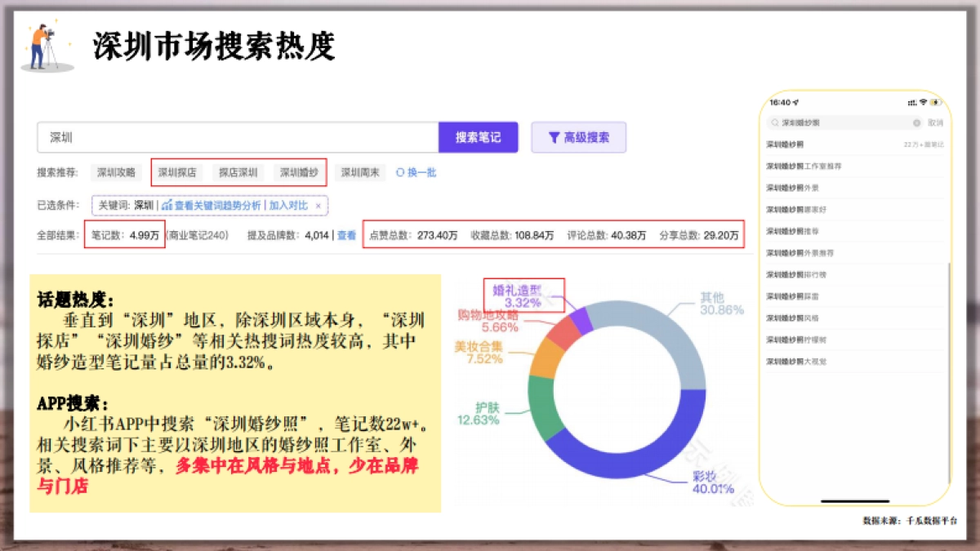Screen dimensions: 980x551
Task: Tap 取消 to cancel the phone search
Action: point(936,122)
